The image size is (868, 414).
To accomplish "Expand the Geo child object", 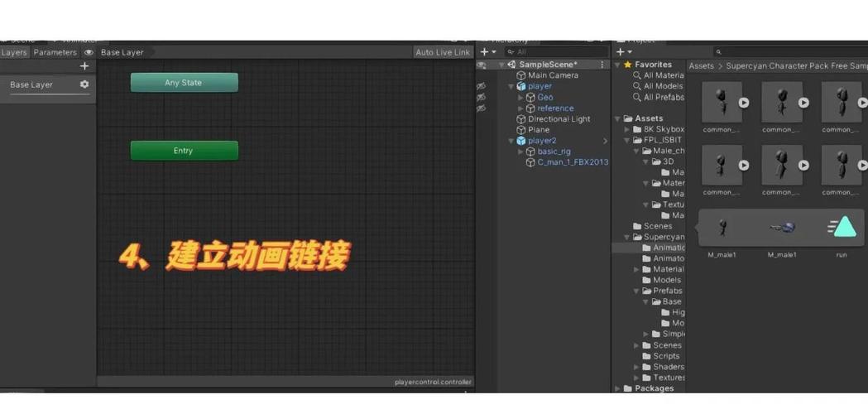I will tap(520, 98).
